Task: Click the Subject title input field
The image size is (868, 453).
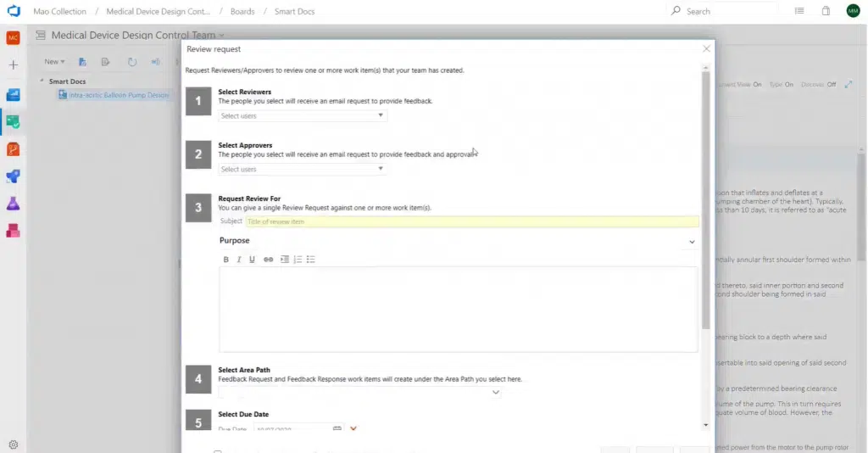Action: click(471, 221)
